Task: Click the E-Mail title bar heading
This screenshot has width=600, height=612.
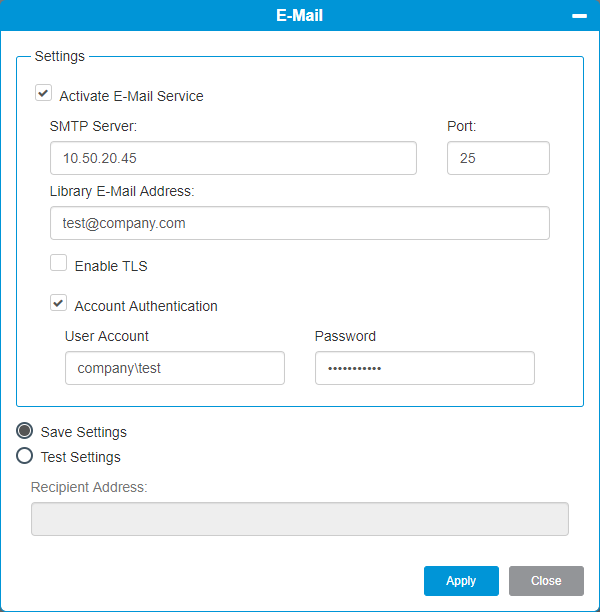Action: pyautogui.click(x=299, y=16)
